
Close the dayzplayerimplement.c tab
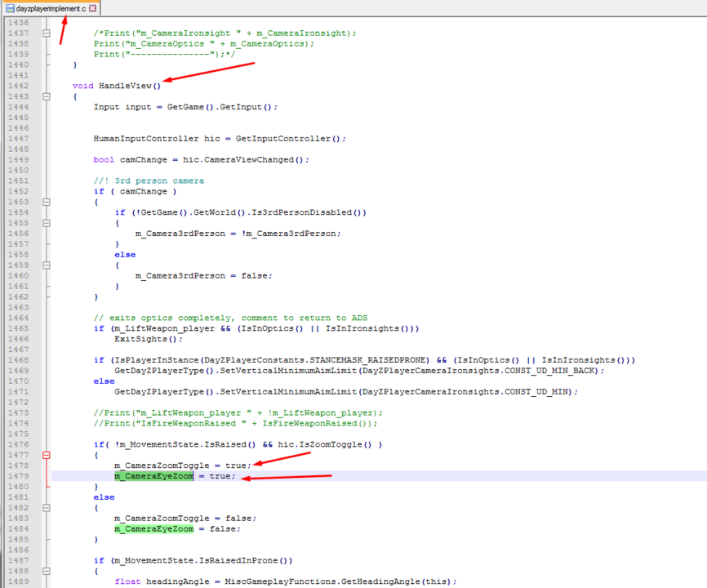92,8
